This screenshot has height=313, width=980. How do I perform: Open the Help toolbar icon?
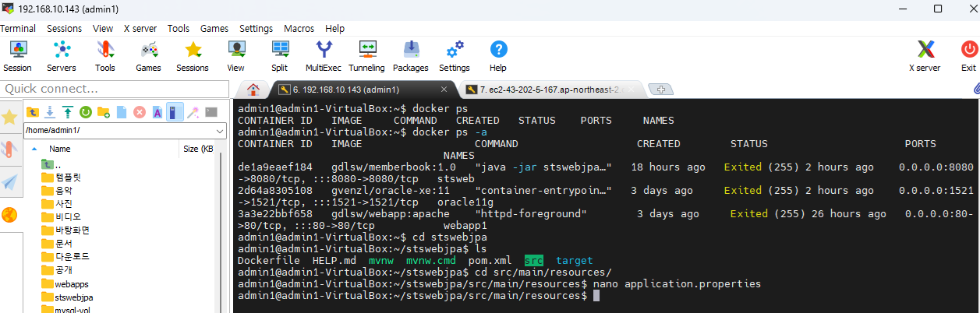[498, 56]
